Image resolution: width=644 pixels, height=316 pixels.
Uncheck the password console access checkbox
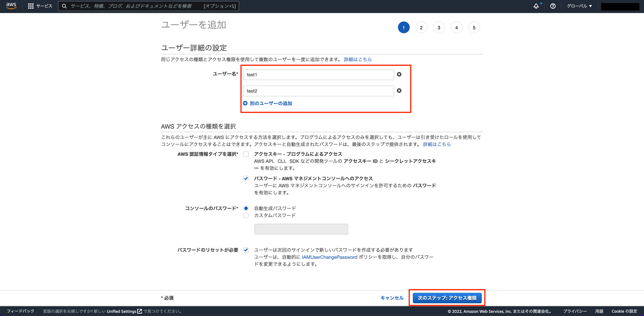click(246, 178)
